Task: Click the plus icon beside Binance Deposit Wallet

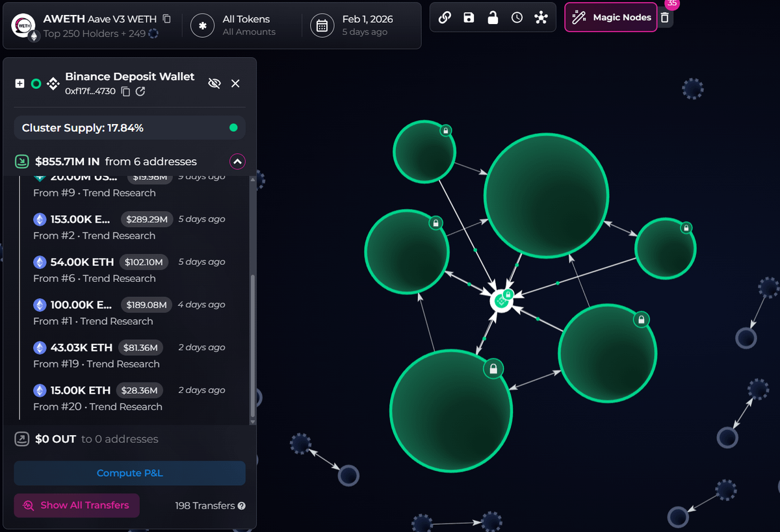Action: pos(19,83)
